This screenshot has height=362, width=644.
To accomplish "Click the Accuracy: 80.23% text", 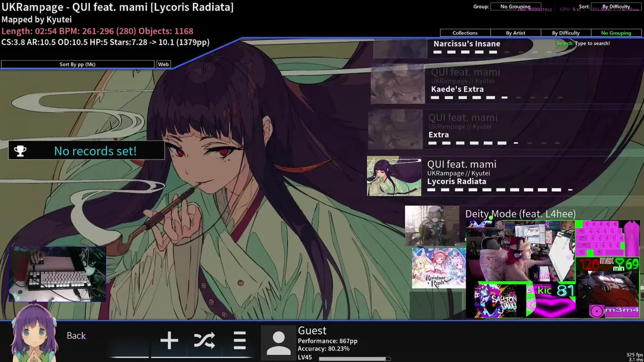I will pos(324,348).
